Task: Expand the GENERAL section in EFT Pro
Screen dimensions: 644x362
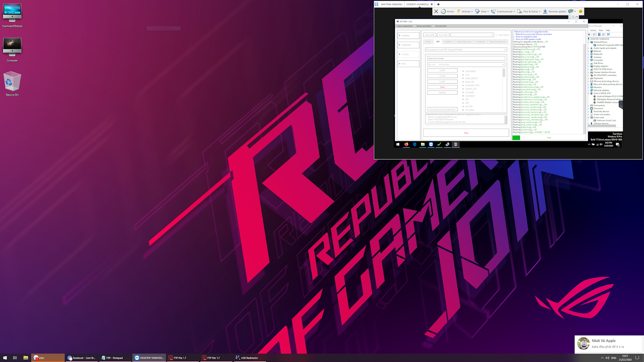Action: (x=409, y=35)
